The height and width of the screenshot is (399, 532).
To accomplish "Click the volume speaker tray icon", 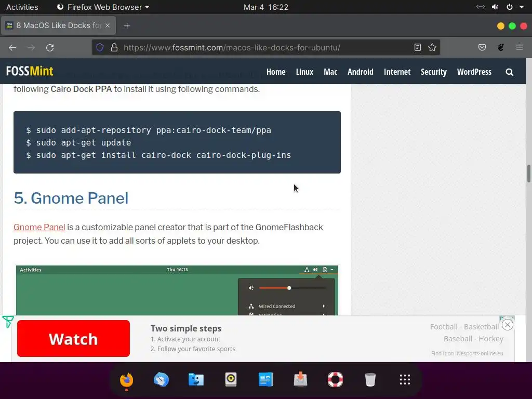I will [x=495, y=7].
